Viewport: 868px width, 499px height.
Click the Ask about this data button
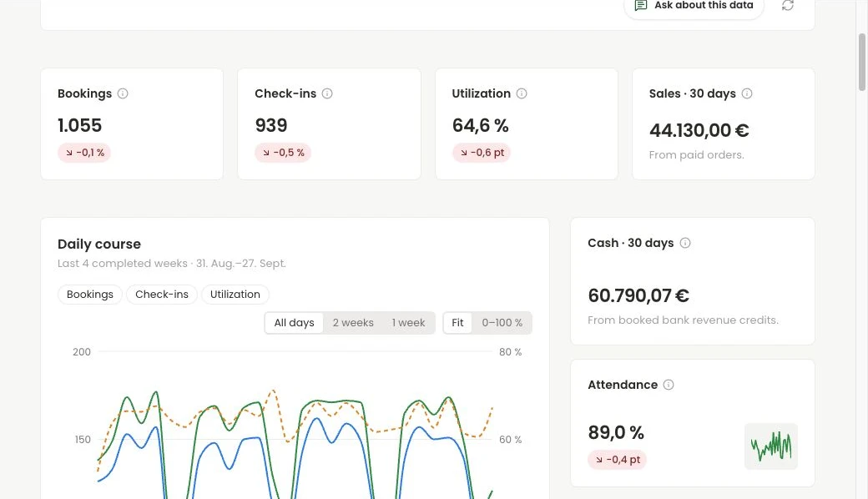point(694,7)
